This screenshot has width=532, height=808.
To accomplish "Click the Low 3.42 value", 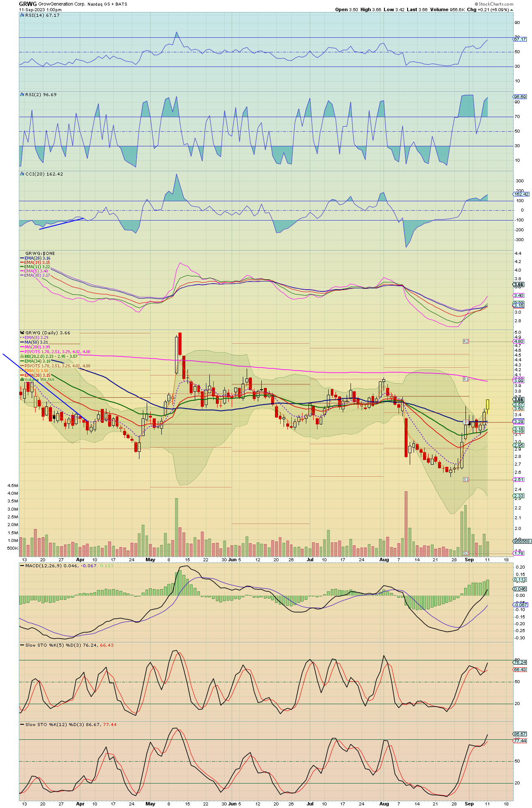I will click(x=394, y=9).
